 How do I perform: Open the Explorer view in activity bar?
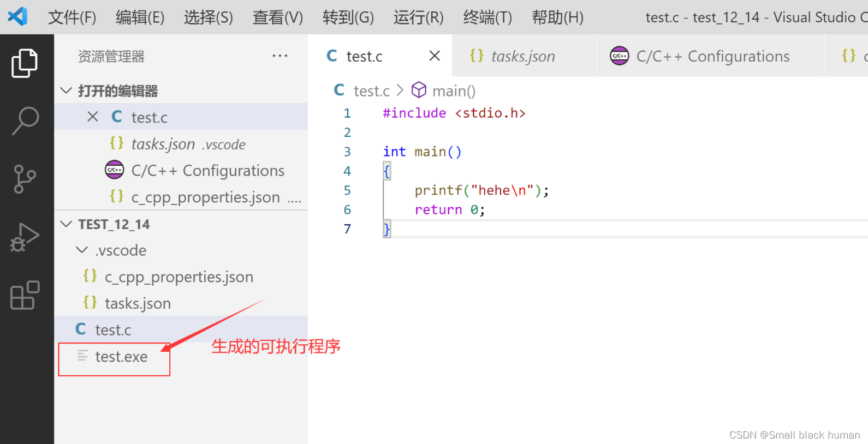(25, 63)
